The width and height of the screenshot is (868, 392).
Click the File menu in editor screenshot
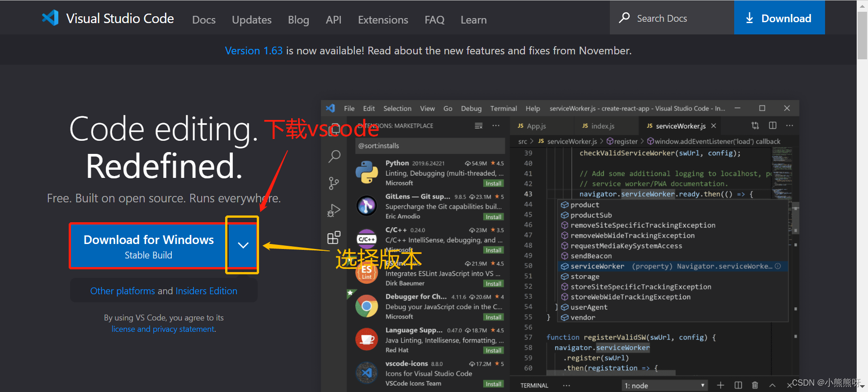[349, 109]
